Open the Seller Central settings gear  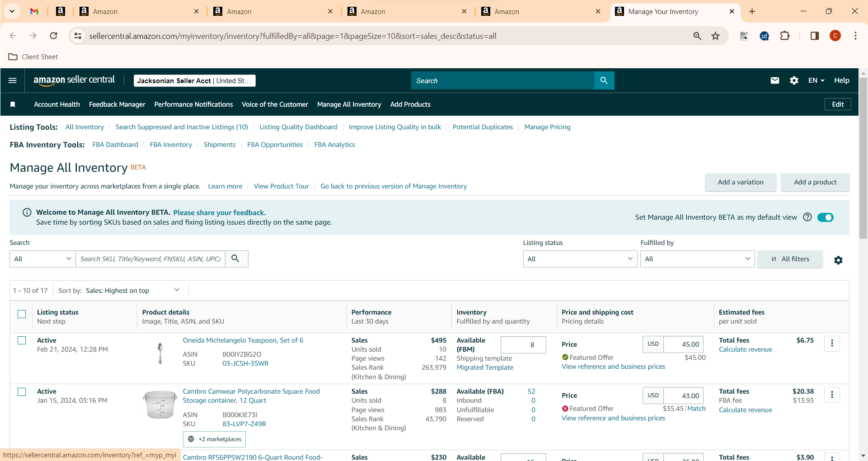pyautogui.click(x=794, y=80)
